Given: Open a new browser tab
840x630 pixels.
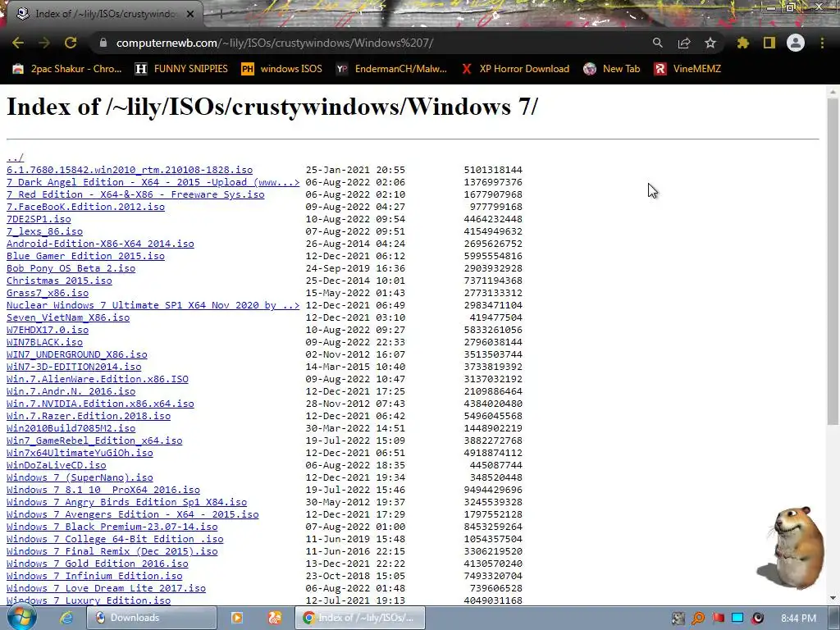Looking at the screenshot, I should coord(221,14).
